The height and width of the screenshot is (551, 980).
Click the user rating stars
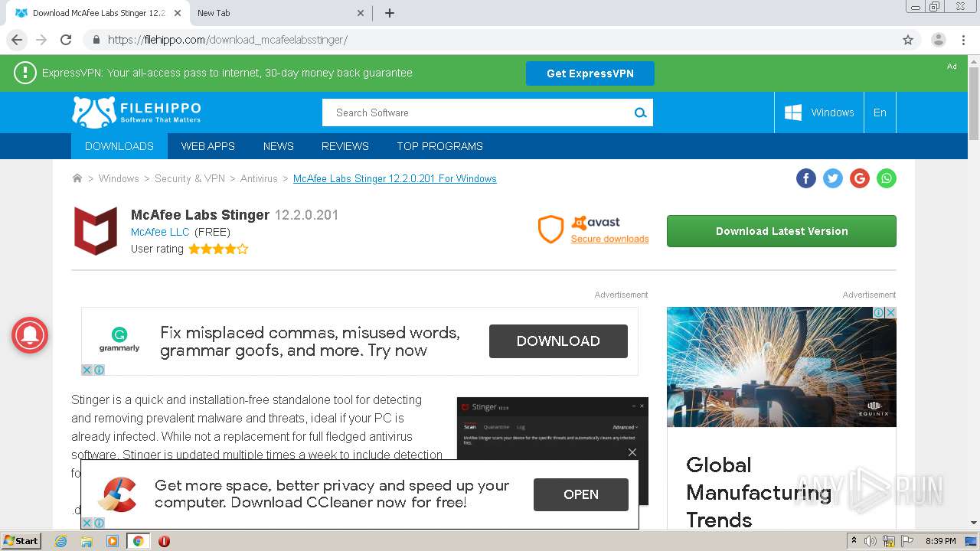coord(218,249)
